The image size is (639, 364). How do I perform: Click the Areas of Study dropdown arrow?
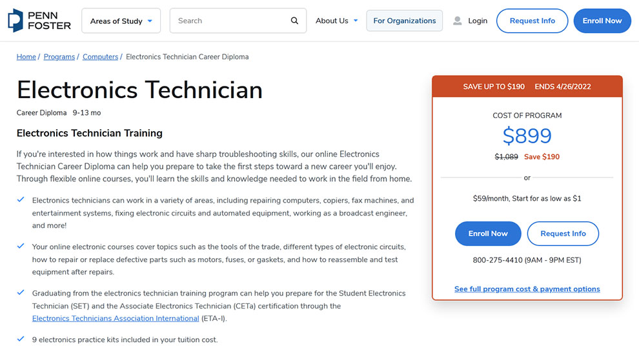click(150, 21)
